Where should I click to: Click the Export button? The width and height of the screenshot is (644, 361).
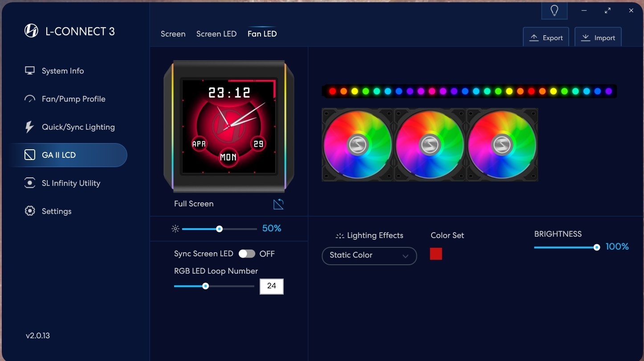point(546,38)
